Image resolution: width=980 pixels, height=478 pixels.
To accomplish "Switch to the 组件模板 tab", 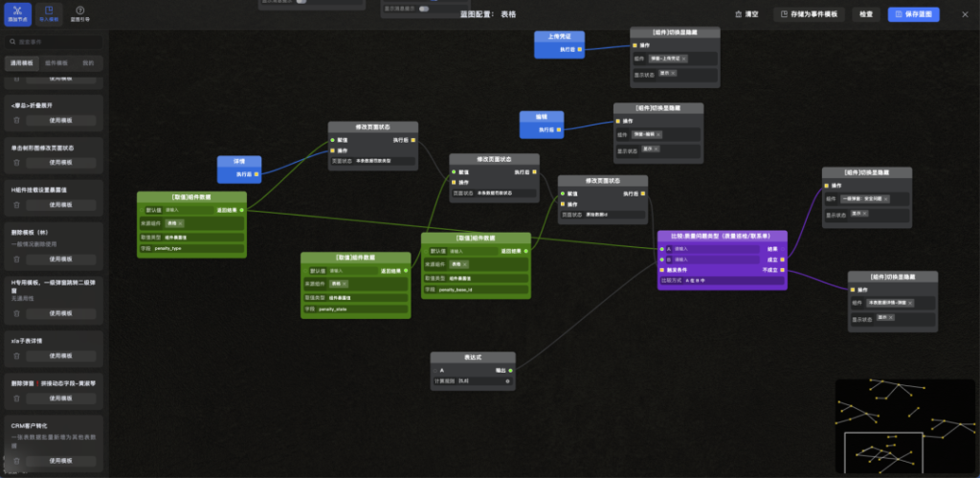I will tap(56, 62).
